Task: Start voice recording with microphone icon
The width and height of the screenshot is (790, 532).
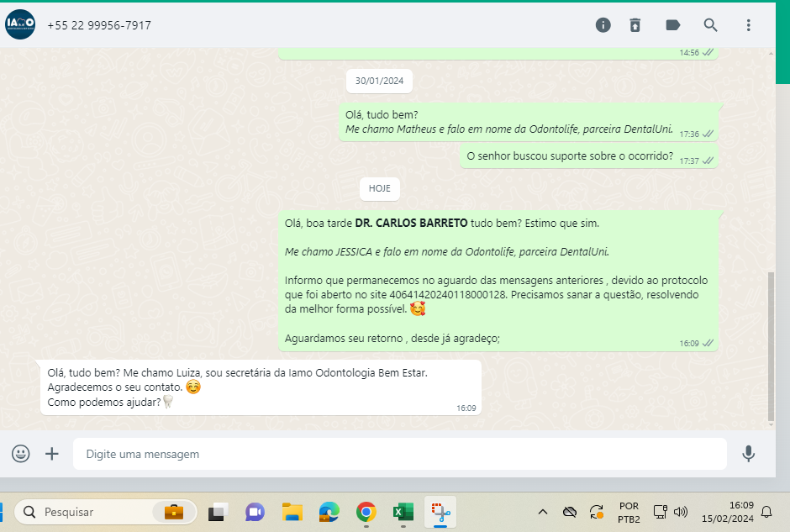Action: coord(748,453)
